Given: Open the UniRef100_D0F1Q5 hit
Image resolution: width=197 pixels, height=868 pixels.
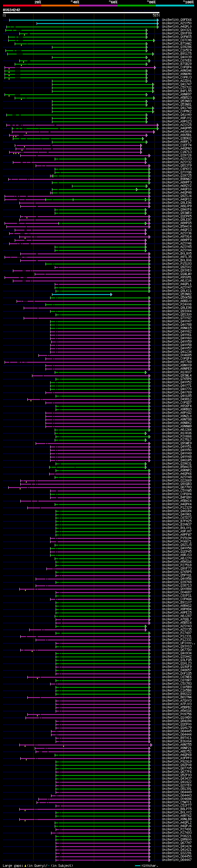Looking at the screenshot, I should click(176, 674).
